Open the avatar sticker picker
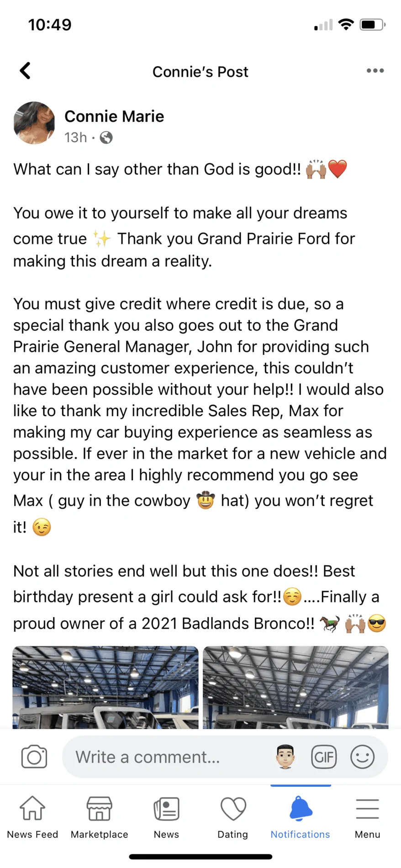 pos(285,757)
